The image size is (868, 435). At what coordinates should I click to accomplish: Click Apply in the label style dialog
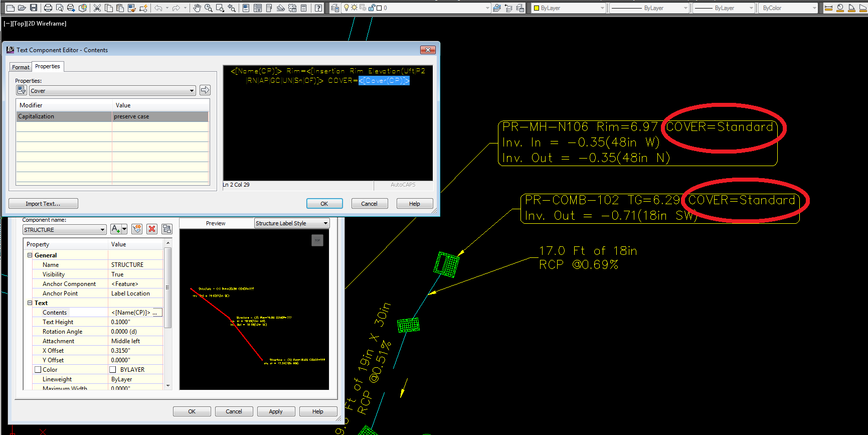pyautogui.click(x=276, y=411)
